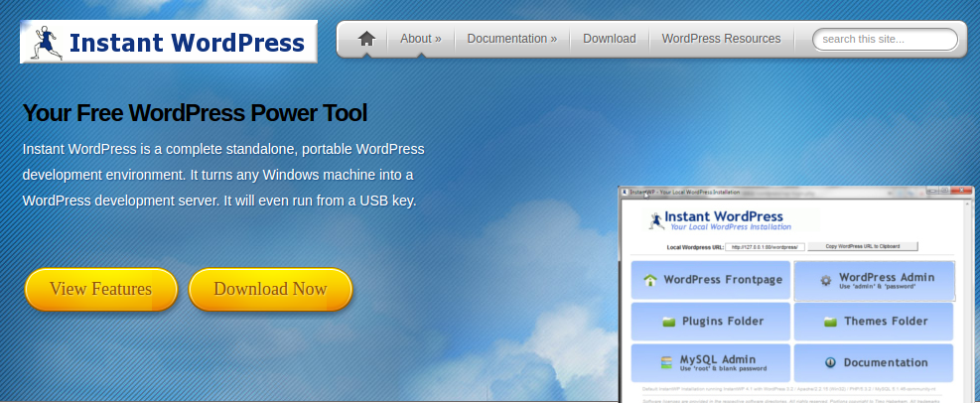Click the green folder icon beside Themes Folder
This screenshot has width=980, height=403.
(830, 322)
